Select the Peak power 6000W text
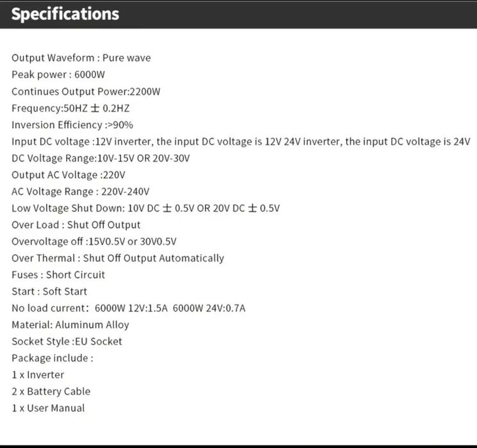Viewport: 477px width, 448px height. tap(58, 74)
